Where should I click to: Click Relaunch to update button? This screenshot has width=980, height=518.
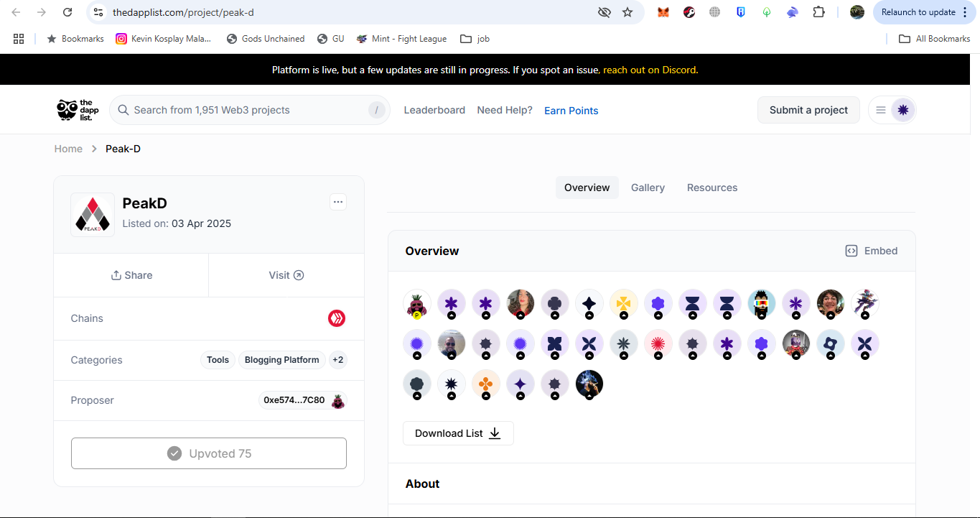(918, 12)
